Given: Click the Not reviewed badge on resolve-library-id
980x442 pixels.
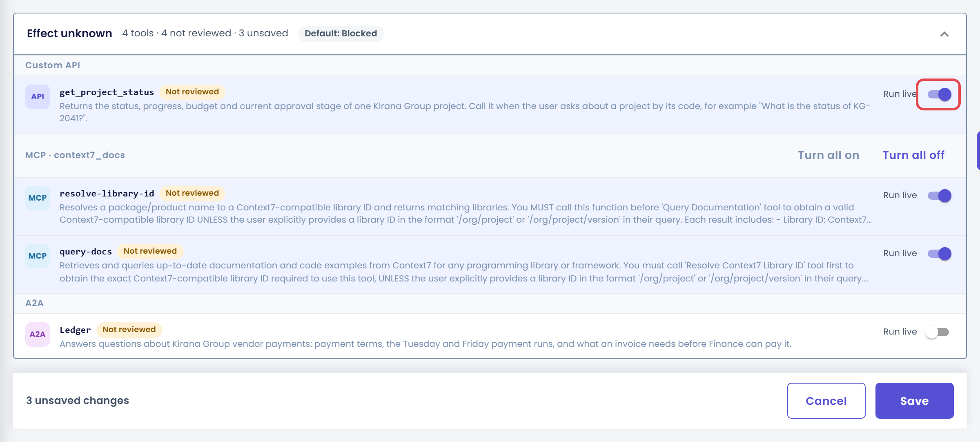Looking at the screenshot, I should click(192, 193).
